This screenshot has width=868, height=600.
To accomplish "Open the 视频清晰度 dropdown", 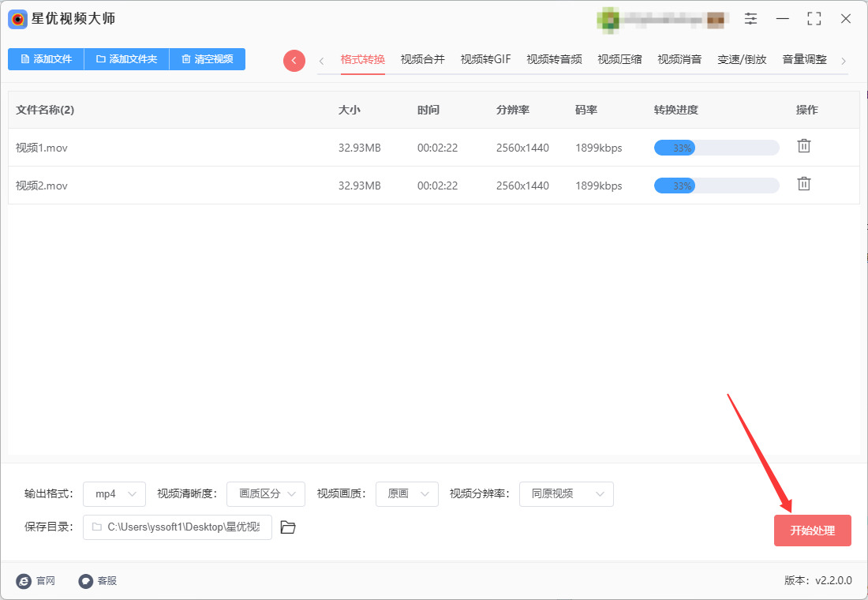I will pyautogui.click(x=266, y=494).
